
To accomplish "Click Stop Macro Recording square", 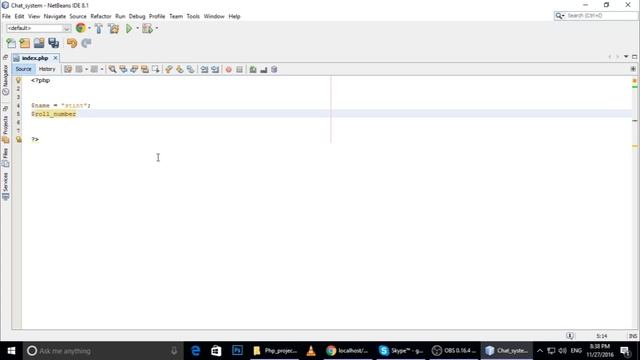I will tap(240, 70).
